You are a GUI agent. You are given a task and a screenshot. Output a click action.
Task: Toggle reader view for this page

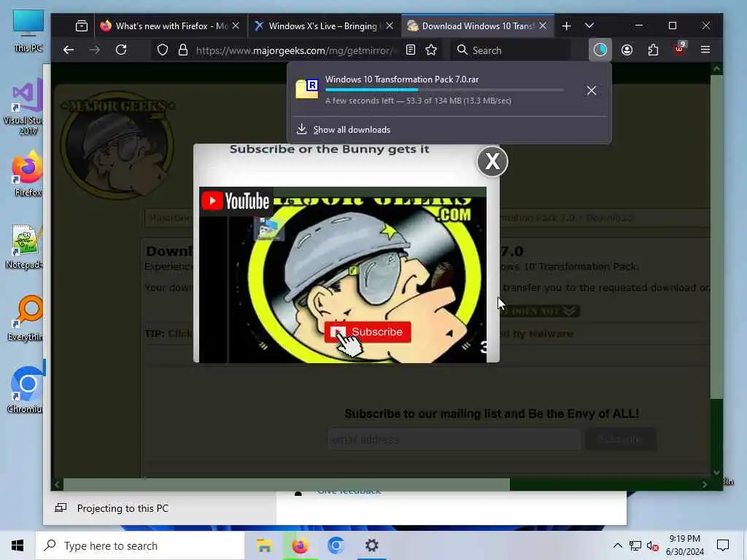click(x=411, y=50)
